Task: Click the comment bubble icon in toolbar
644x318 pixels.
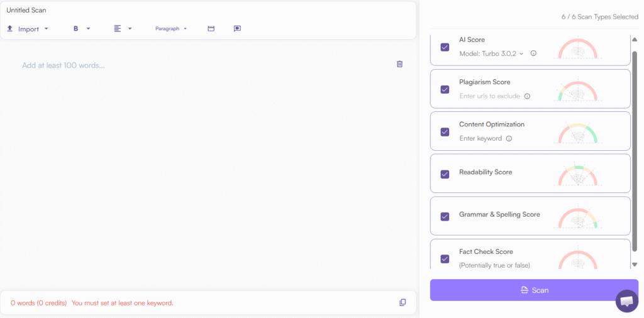Action: coord(237,29)
